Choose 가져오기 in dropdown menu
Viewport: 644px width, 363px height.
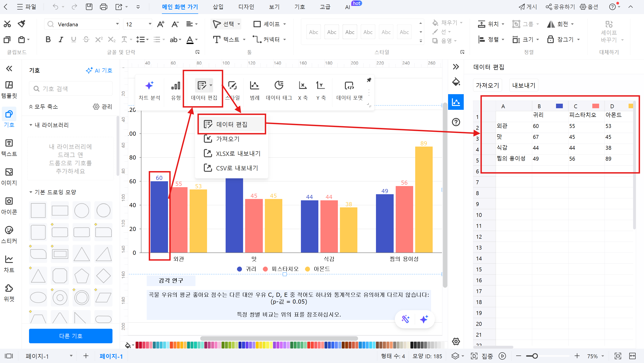pos(232,139)
